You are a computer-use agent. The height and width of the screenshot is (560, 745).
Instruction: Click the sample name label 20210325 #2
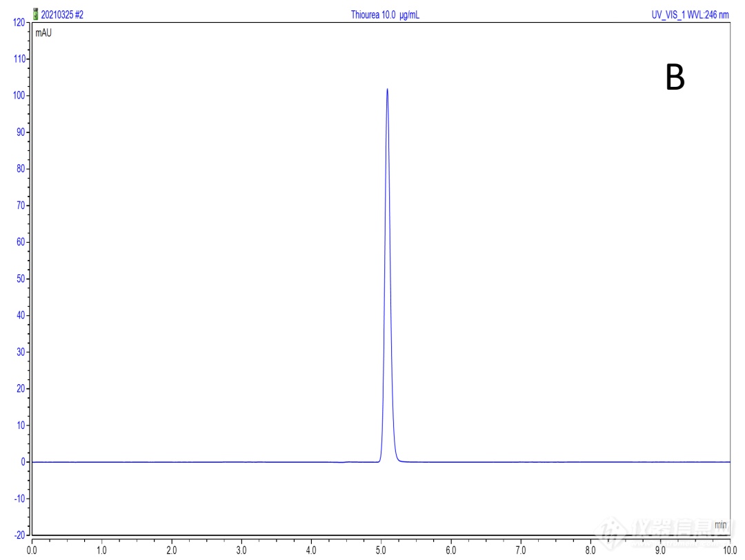coord(62,14)
